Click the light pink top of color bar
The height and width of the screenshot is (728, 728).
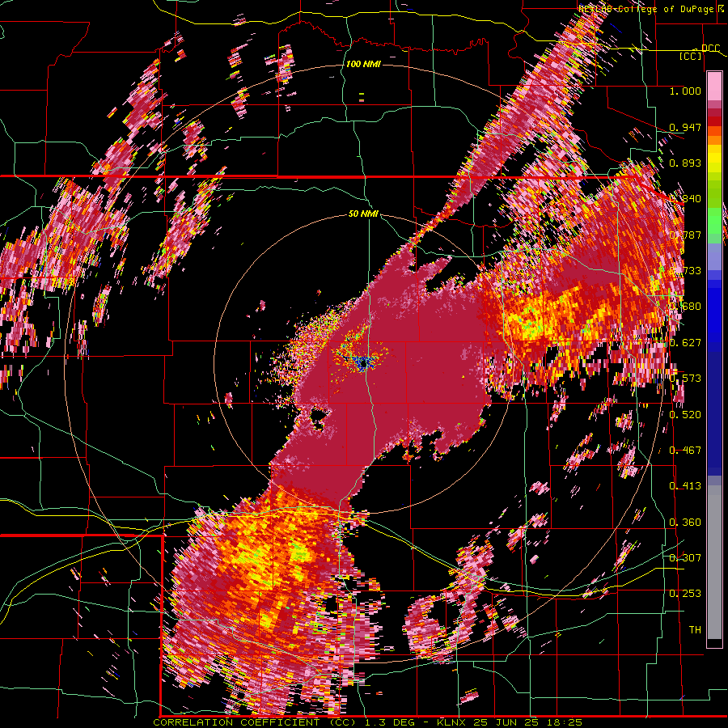click(x=714, y=86)
